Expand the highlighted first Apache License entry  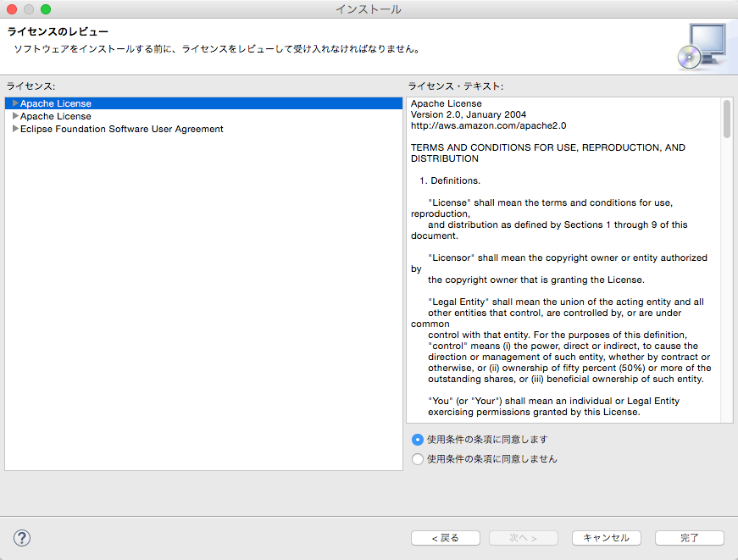pos(15,103)
